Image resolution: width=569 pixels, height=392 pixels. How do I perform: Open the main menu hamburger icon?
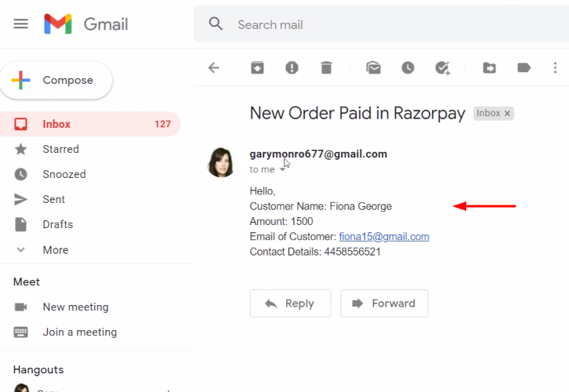click(20, 24)
